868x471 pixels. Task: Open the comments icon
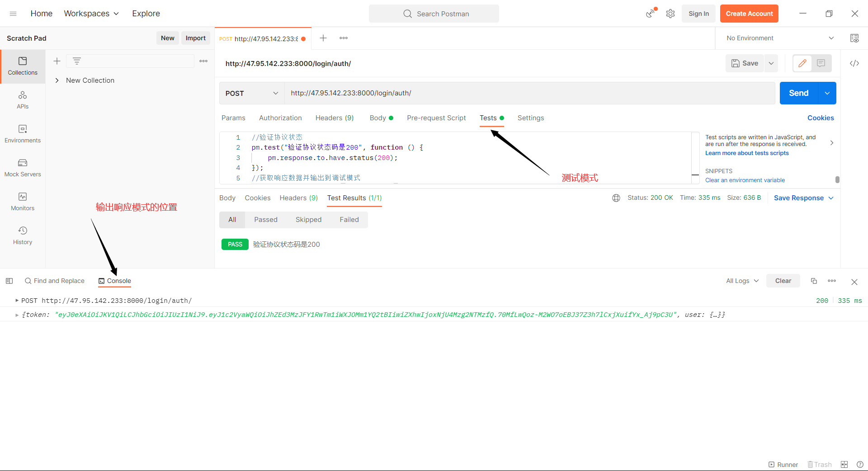coord(821,63)
